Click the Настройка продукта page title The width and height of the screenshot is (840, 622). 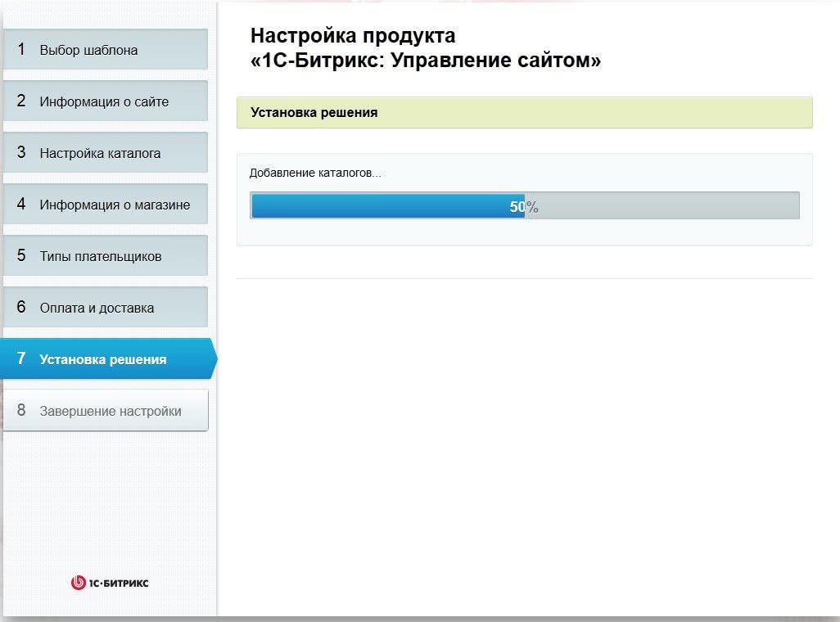(426, 47)
